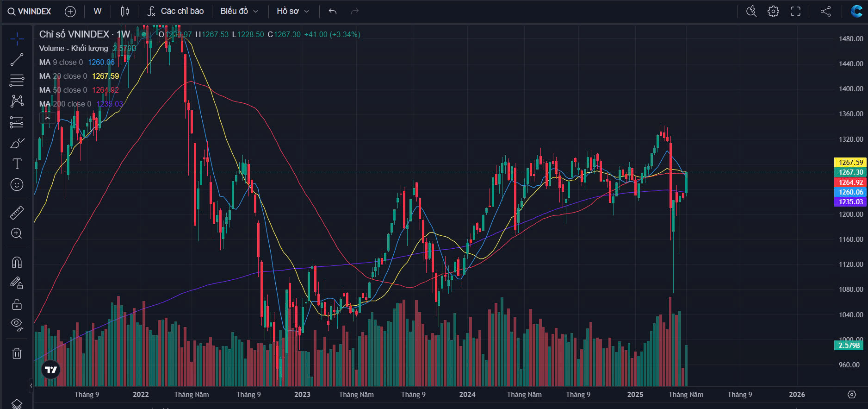Remove drawings with the trash icon
Viewport: 868px width, 409px height.
coord(17,354)
